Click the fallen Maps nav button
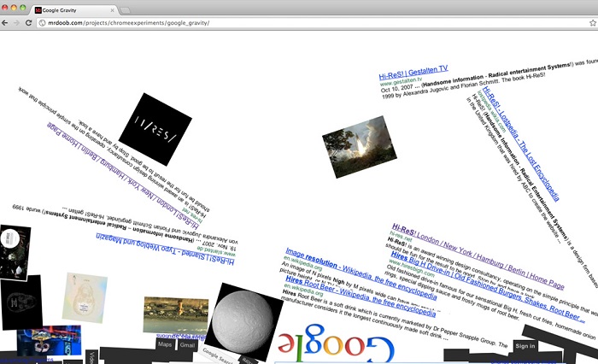 [165, 344]
